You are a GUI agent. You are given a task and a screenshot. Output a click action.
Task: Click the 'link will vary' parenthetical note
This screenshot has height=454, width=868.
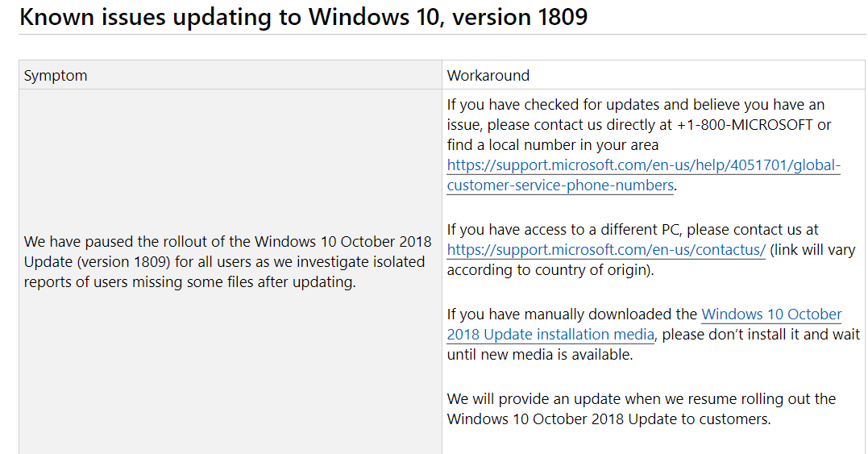(x=814, y=250)
